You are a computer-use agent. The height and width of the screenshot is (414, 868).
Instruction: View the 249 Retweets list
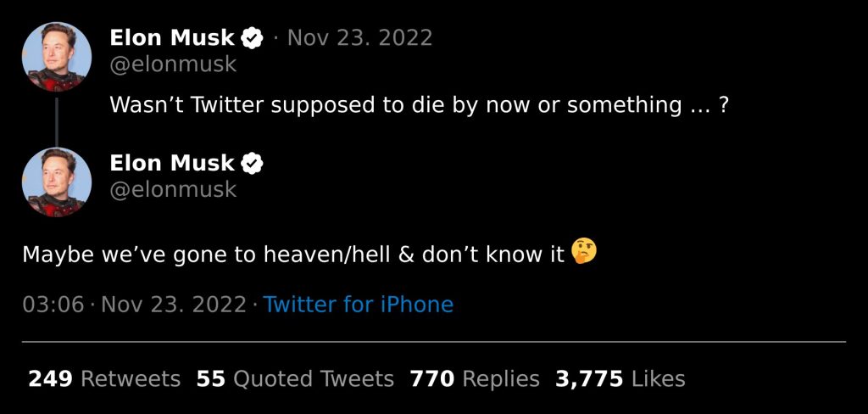[104, 378]
